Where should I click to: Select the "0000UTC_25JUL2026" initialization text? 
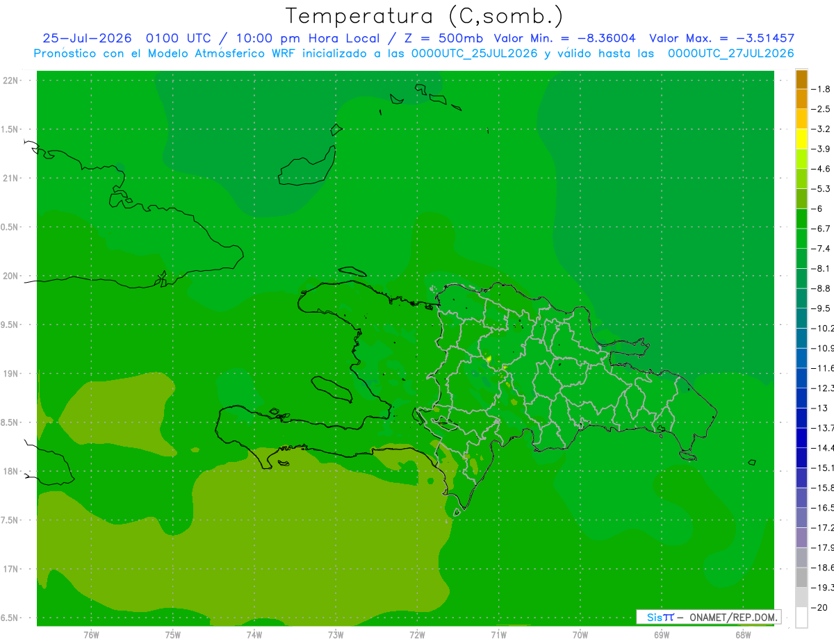point(473,53)
